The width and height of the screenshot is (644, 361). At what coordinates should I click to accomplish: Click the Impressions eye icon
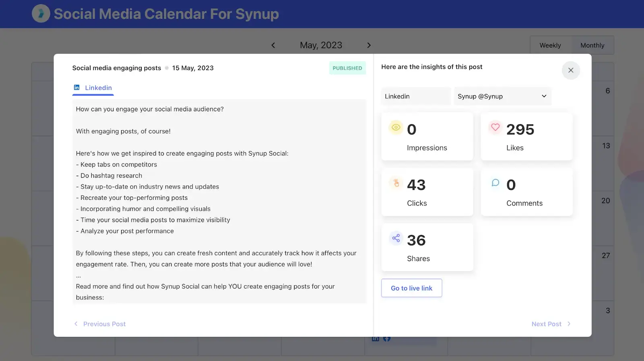[396, 127]
